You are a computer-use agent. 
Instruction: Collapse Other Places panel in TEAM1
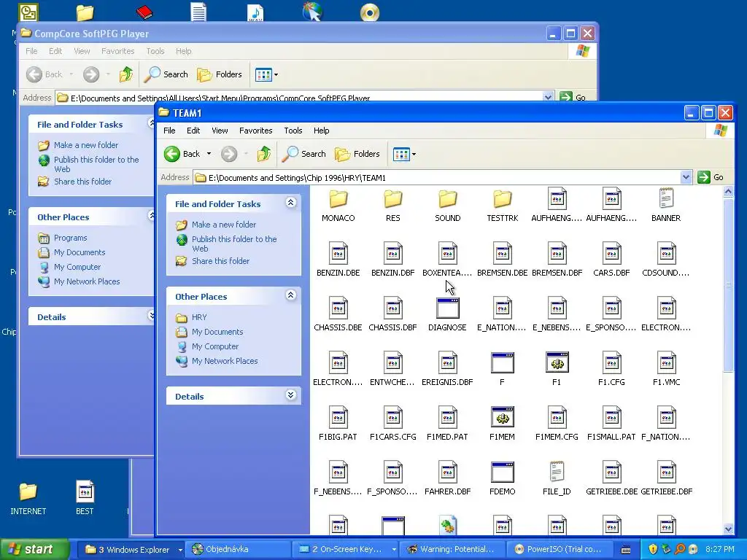tap(290, 295)
